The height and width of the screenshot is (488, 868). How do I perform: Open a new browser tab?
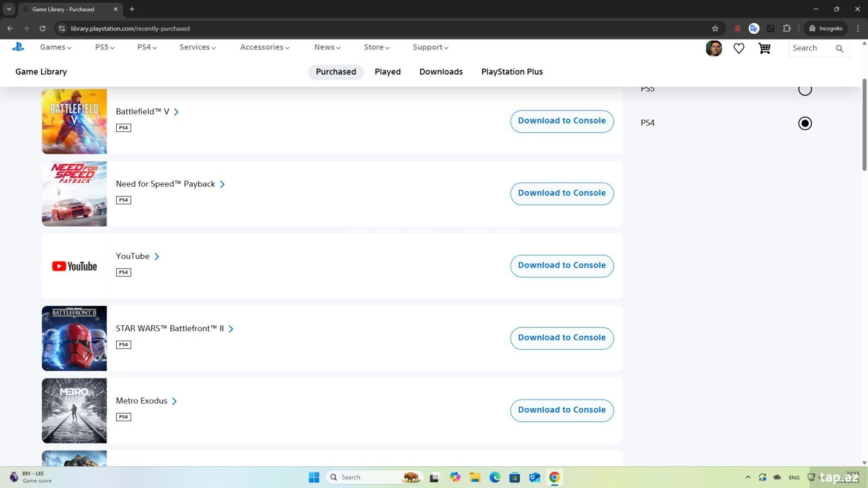click(x=132, y=9)
